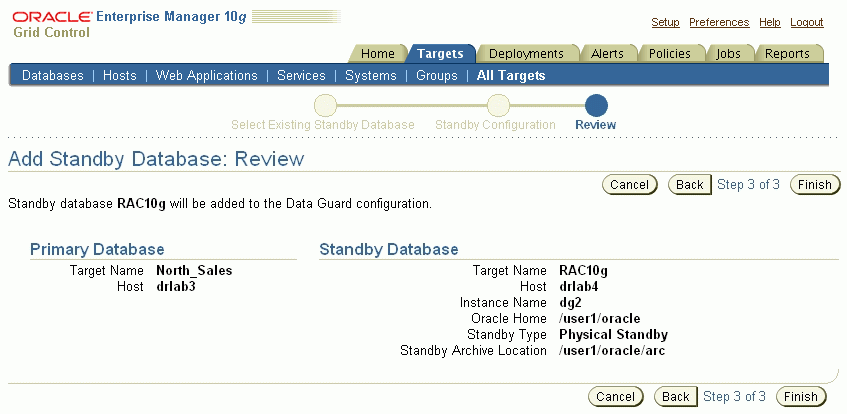Image resolution: width=847 pixels, height=414 pixels.
Task: Open the Home tab
Action: point(378,54)
